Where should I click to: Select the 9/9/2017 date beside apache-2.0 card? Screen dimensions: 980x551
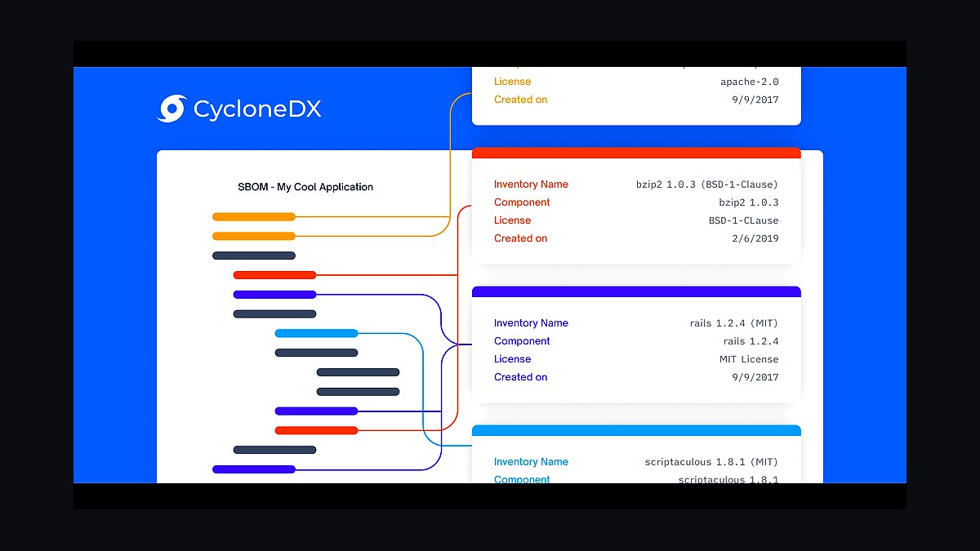pyautogui.click(x=756, y=100)
